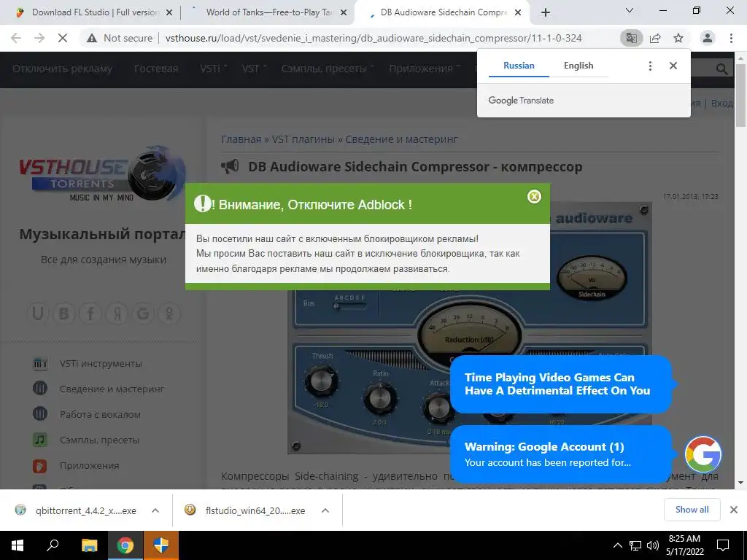Open Windows Start menu
The image size is (747, 560).
pyautogui.click(x=18, y=545)
